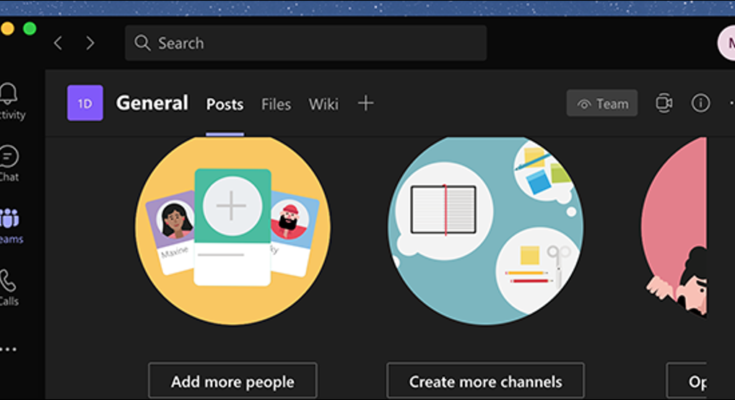
Task: Open channel info pane icon
Action: (x=701, y=103)
